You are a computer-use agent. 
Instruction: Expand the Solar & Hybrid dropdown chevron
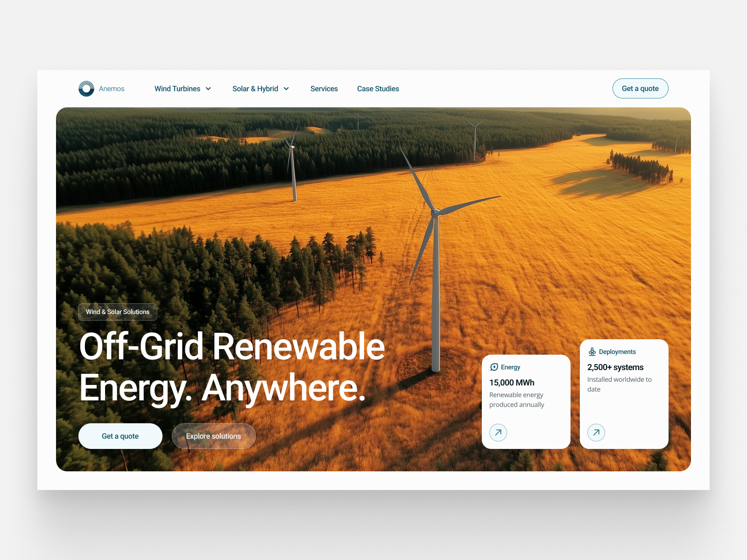pyautogui.click(x=286, y=89)
